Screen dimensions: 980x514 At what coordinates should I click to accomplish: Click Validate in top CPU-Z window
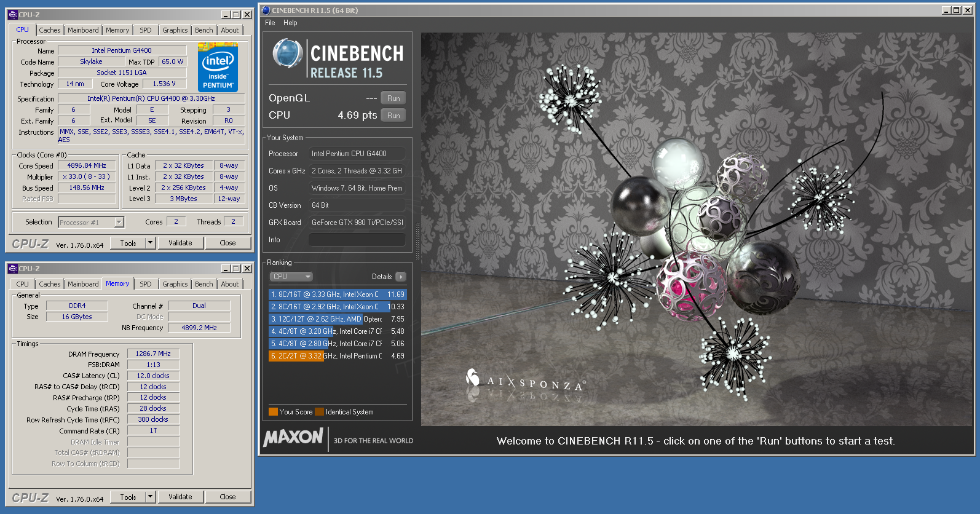pyautogui.click(x=180, y=243)
